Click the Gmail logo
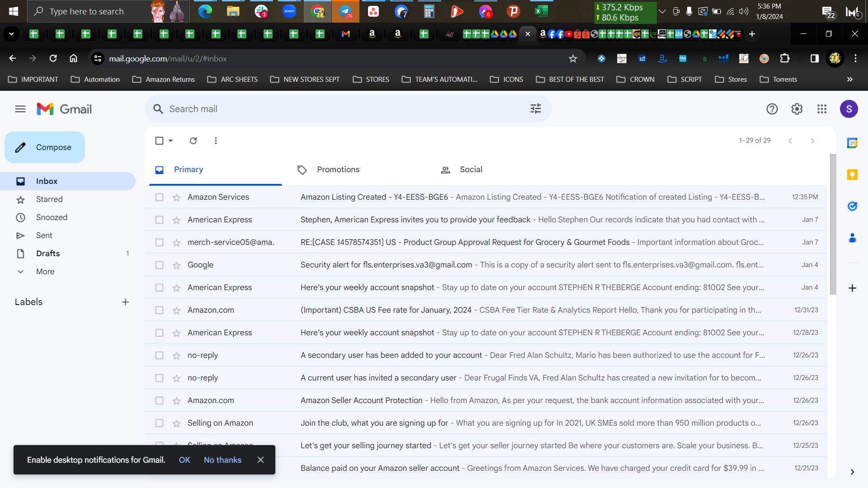This screenshot has width=868, height=488. (x=64, y=109)
